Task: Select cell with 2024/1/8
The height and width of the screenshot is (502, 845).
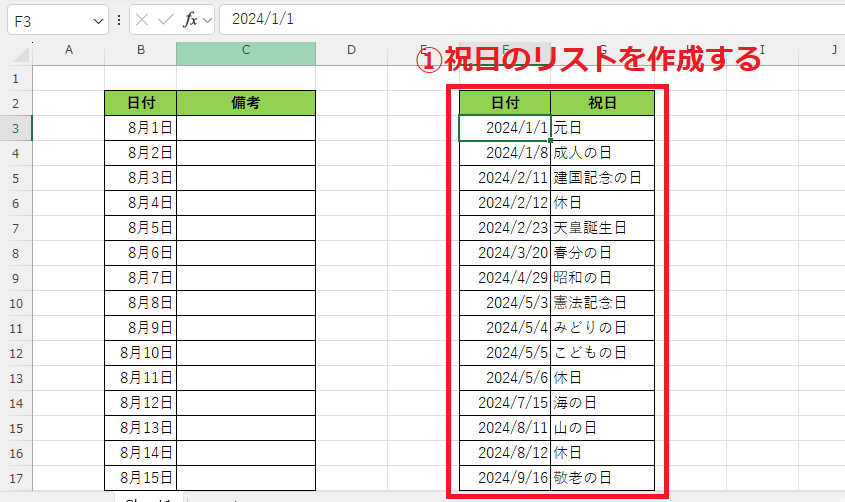Action: [x=505, y=153]
